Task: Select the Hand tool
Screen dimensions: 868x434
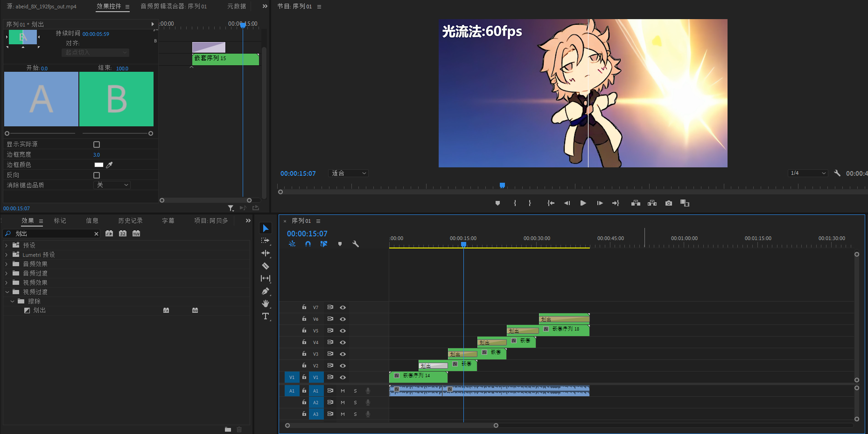Action: coord(266,303)
